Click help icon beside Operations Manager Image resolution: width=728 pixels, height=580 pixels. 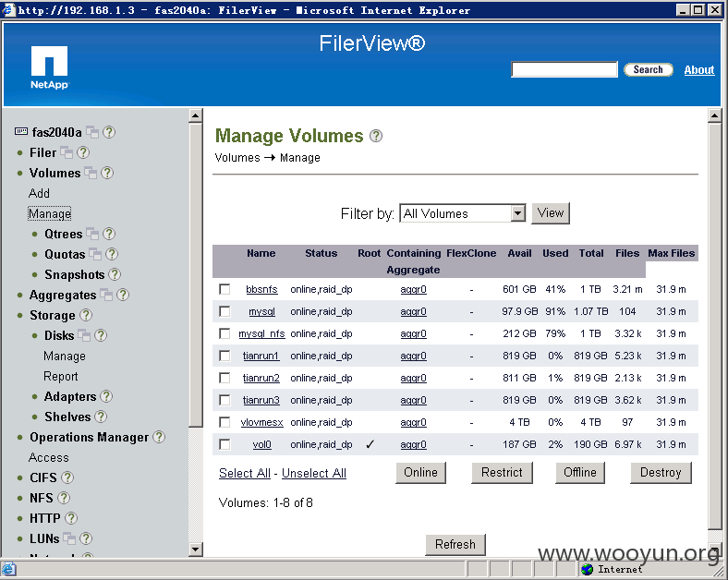point(159,437)
